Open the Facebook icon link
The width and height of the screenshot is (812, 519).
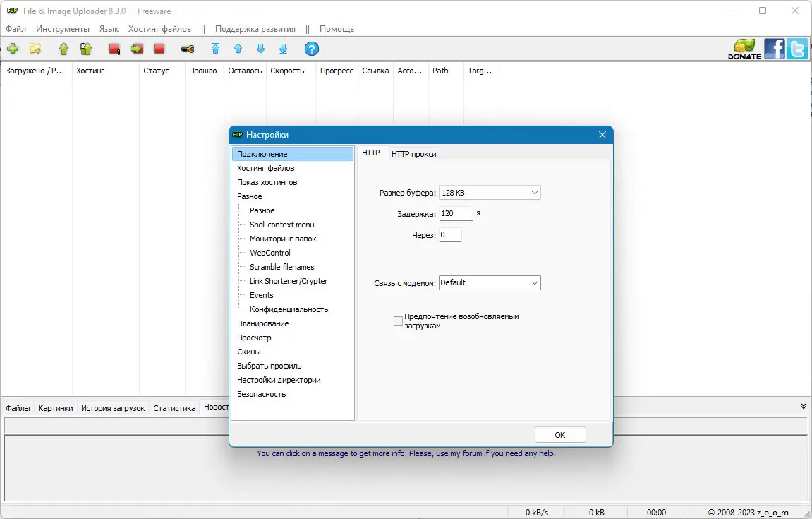[774, 49]
